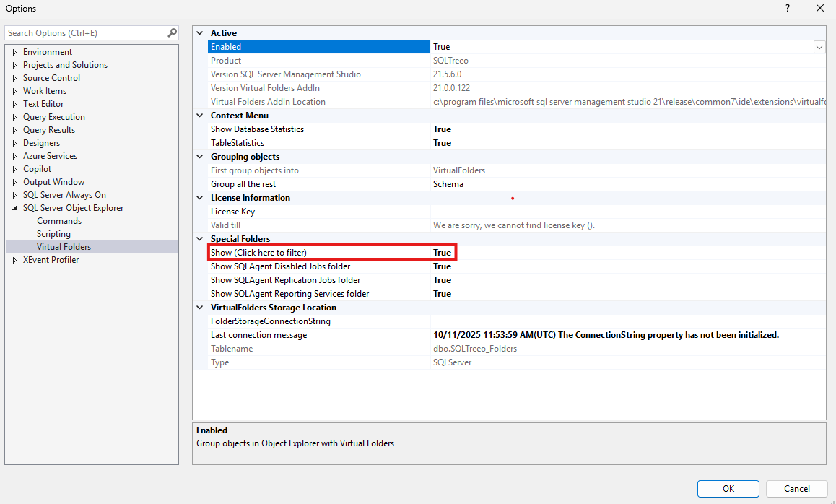
Task: Collapse the SQL Server Object Explorer node
Action: click(x=14, y=209)
